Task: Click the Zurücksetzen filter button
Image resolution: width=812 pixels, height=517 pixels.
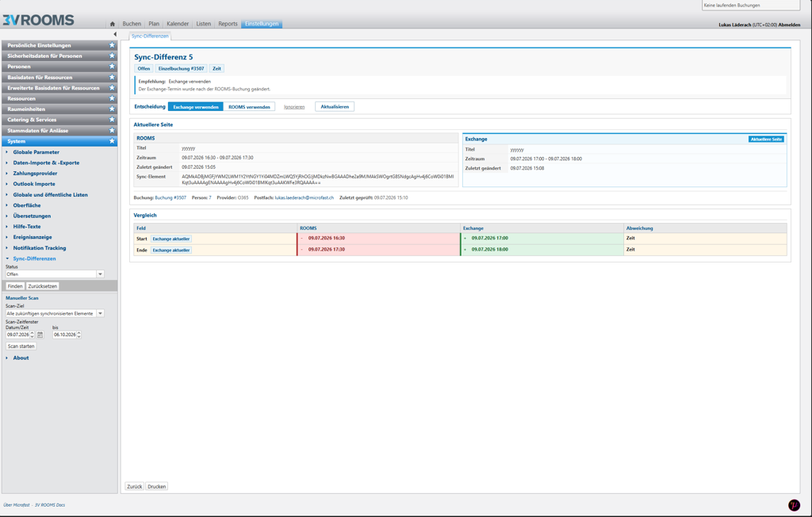Action: click(43, 286)
